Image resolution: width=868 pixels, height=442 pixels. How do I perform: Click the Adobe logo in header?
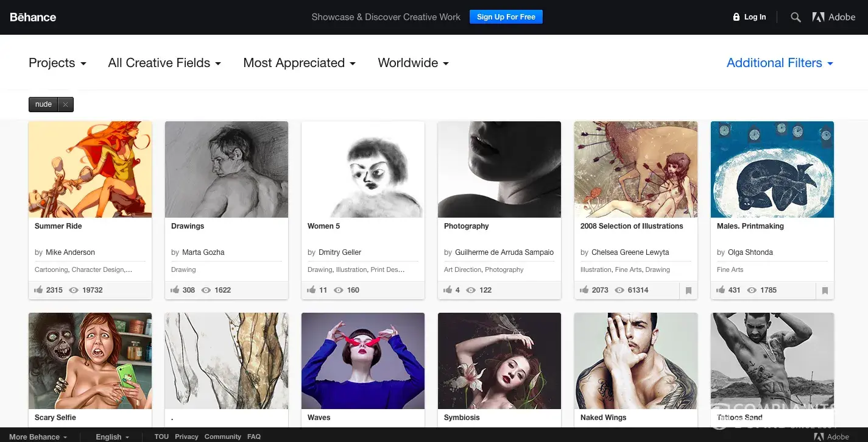834,17
